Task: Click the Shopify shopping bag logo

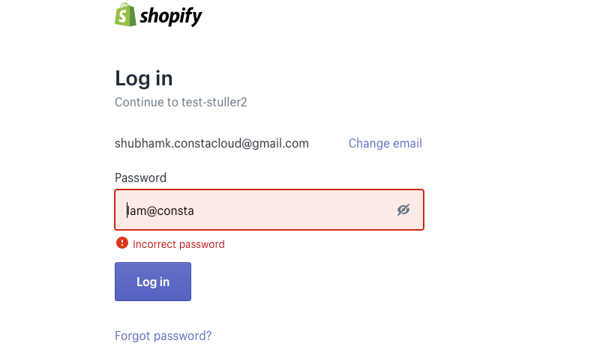Action: coord(124,14)
